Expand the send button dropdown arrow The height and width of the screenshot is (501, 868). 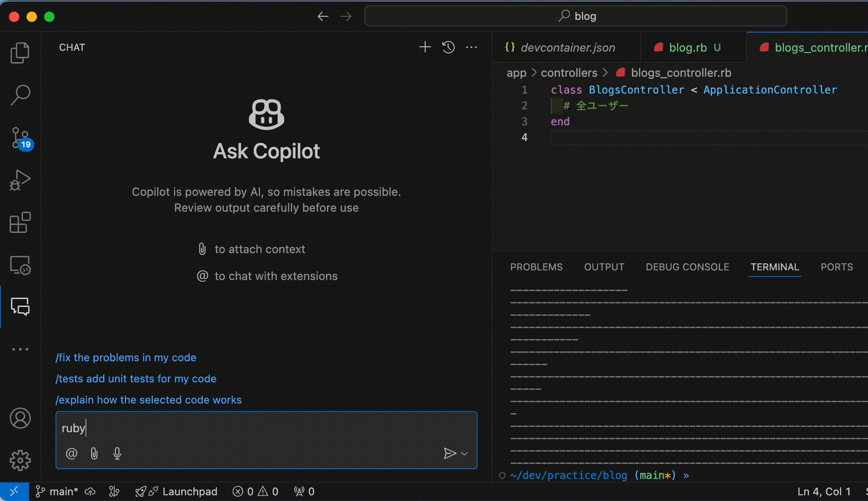[x=464, y=453]
